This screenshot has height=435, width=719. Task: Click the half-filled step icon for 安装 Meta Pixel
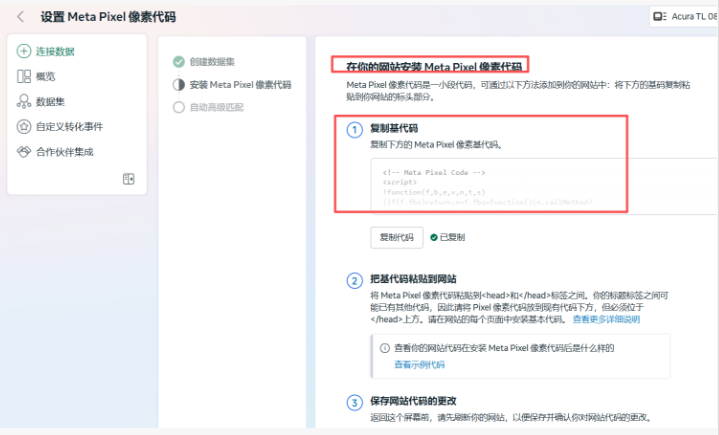(x=179, y=84)
